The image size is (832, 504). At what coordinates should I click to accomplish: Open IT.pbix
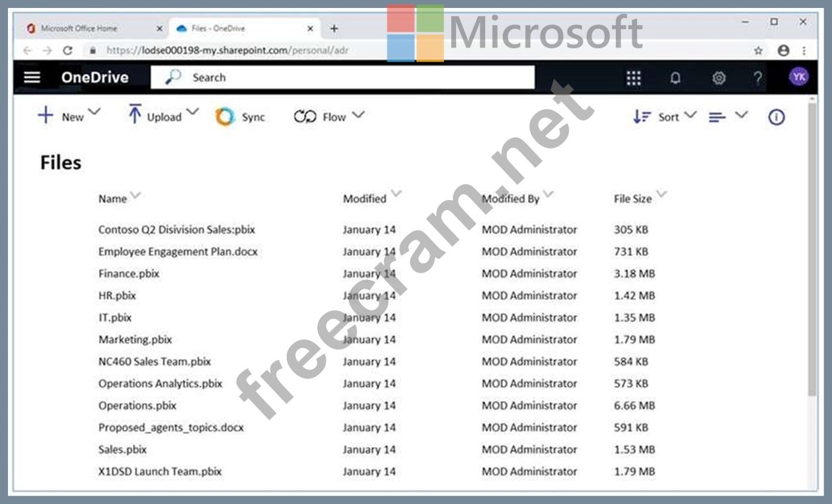point(115,318)
